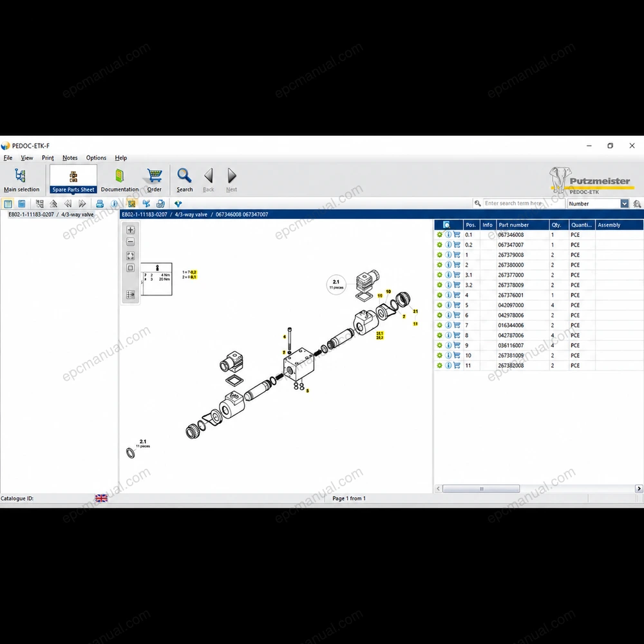Click the blue info circle in the lower toolbar
Image resolution: width=644 pixels, height=644 pixels.
coord(114,204)
